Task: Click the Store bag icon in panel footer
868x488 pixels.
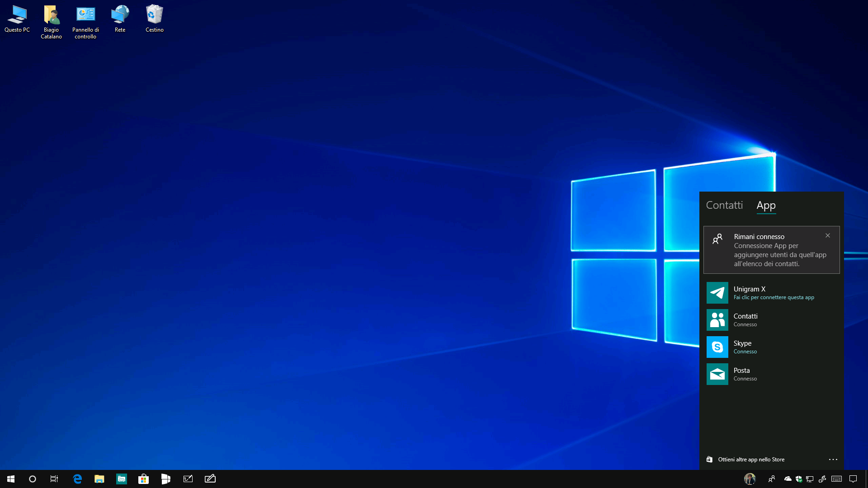Action: pyautogui.click(x=709, y=460)
